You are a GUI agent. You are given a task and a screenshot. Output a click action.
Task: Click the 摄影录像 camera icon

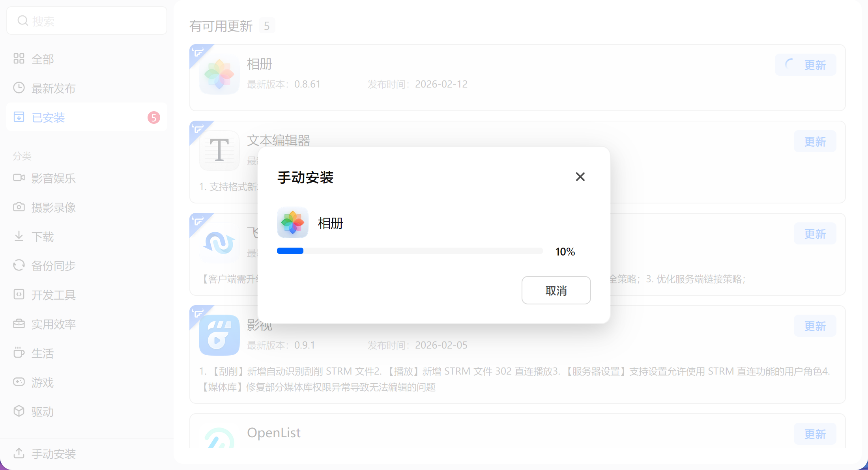[19, 207]
